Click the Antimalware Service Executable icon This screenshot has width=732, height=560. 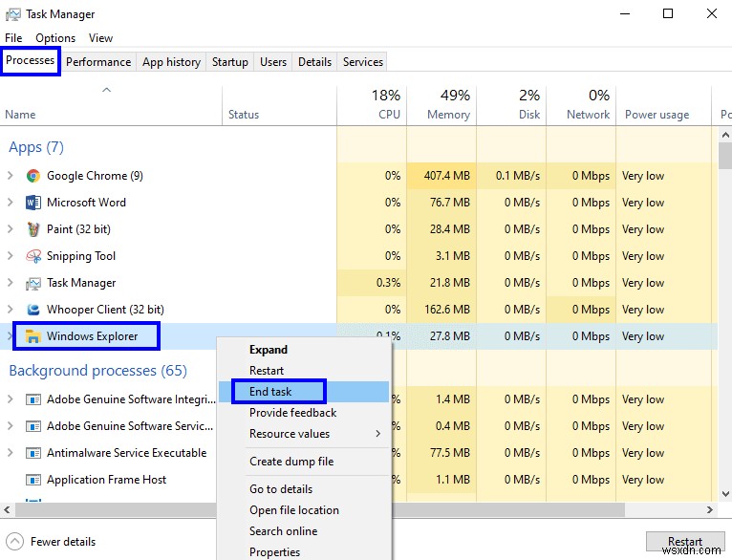pyautogui.click(x=33, y=453)
